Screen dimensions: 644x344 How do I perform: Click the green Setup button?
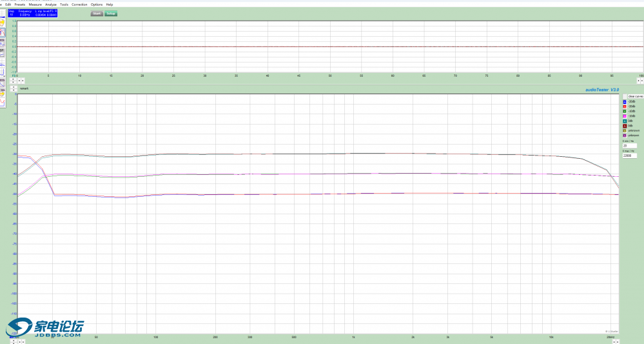[111, 14]
